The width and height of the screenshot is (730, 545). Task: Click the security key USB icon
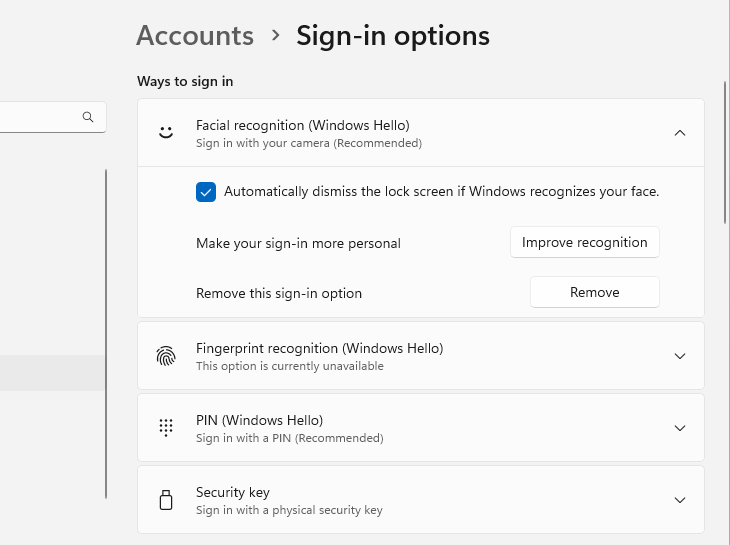(x=166, y=500)
